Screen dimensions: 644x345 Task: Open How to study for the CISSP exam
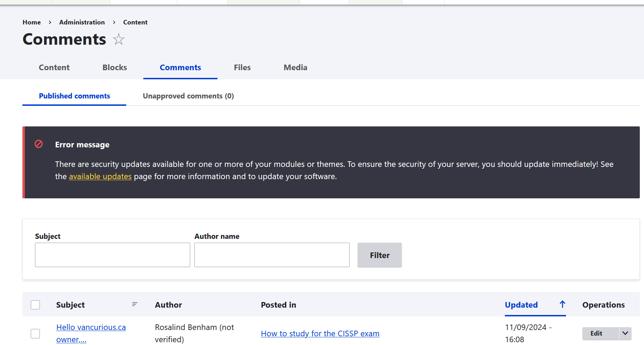[x=320, y=333]
